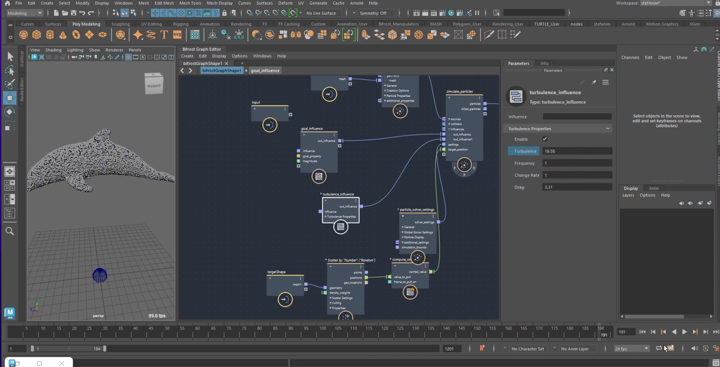Toggle playback loop mode button

pyautogui.click(x=659, y=349)
